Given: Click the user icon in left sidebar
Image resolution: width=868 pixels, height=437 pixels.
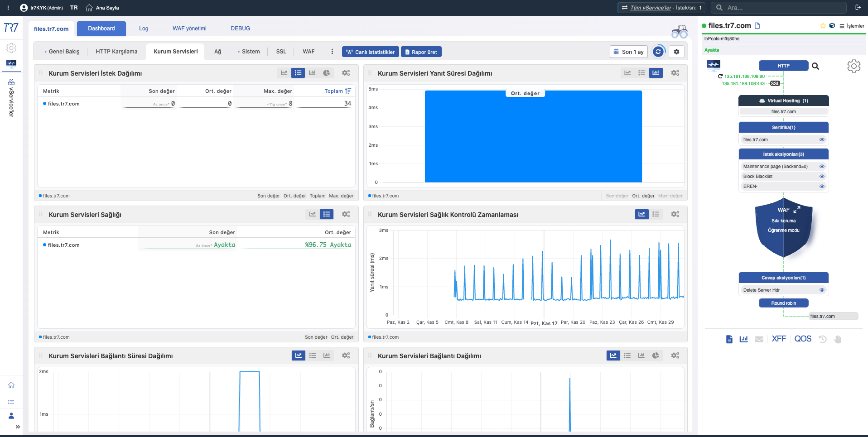Looking at the screenshot, I should pos(11,416).
